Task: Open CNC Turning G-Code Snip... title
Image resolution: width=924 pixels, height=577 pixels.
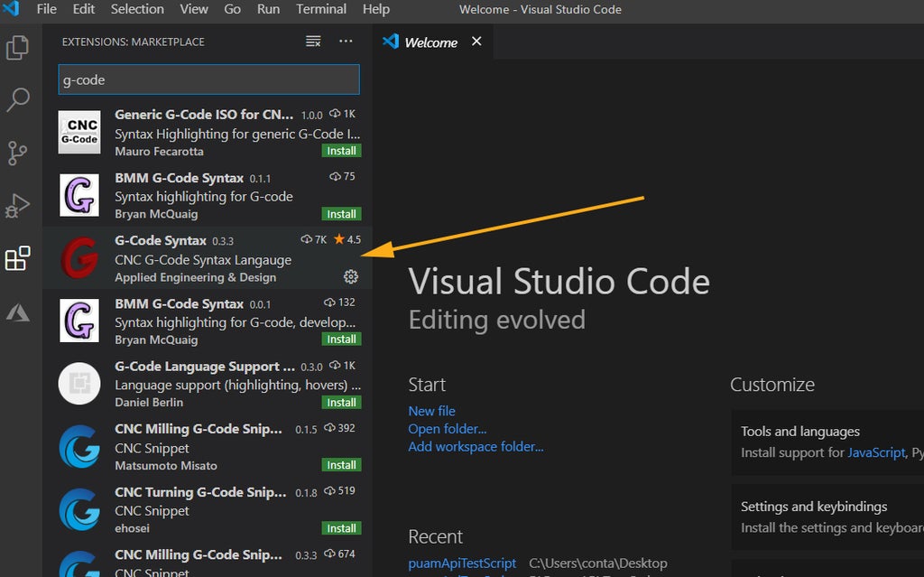Action: [x=200, y=492]
